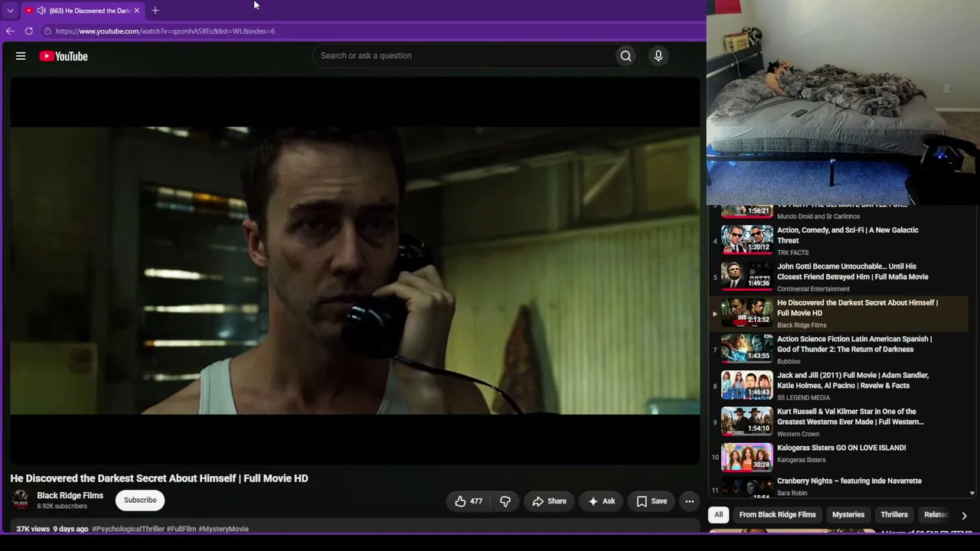This screenshot has width=980, height=551.
Task: Click the search magnifier button
Action: (x=626, y=56)
